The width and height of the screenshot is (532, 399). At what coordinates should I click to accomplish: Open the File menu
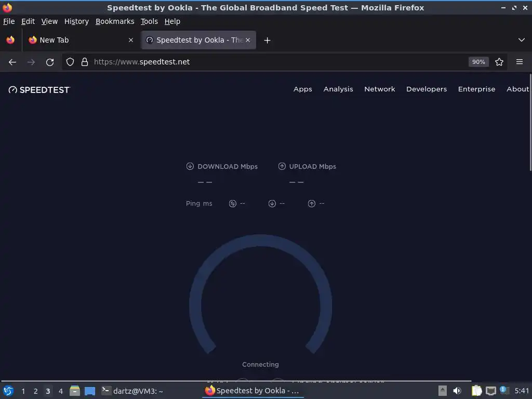[9, 21]
